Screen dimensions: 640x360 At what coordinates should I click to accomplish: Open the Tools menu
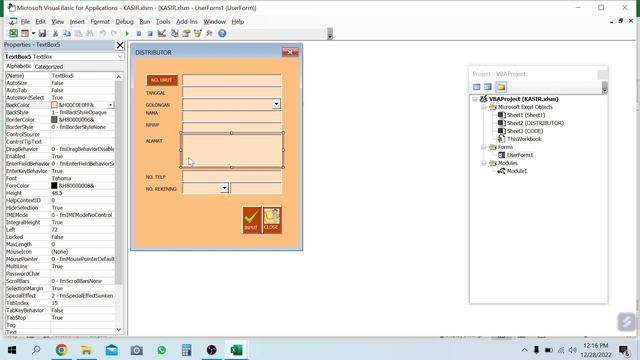click(x=163, y=22)
